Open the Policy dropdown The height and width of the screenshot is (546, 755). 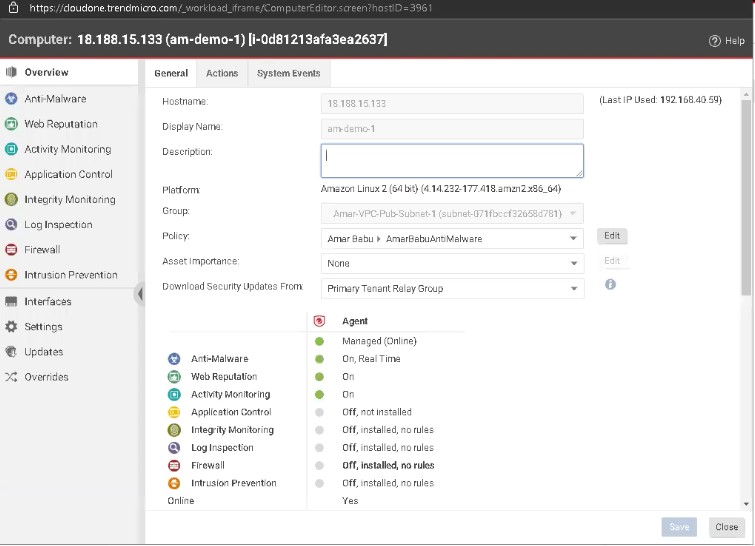[x=452, y=238]
